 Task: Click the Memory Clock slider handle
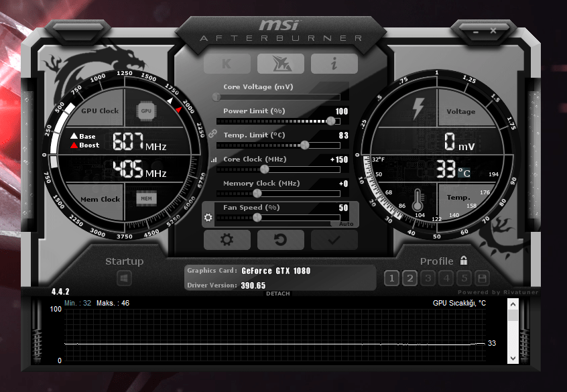257,194
